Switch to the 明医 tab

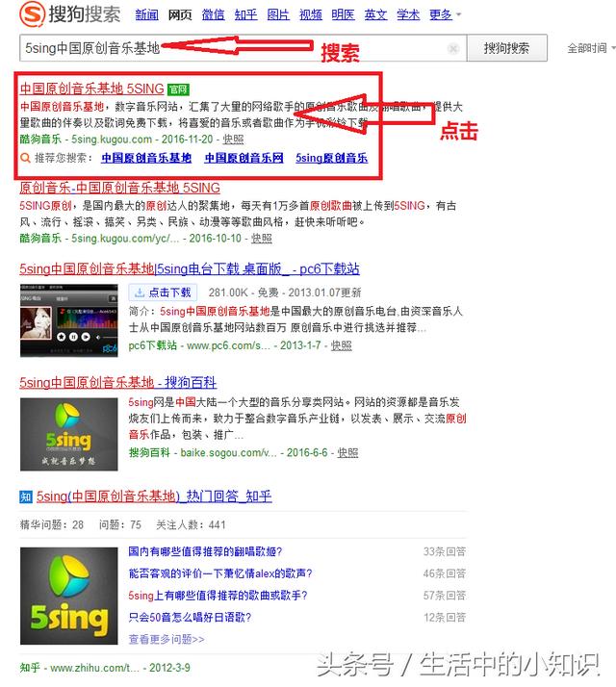tap(343, 14)
